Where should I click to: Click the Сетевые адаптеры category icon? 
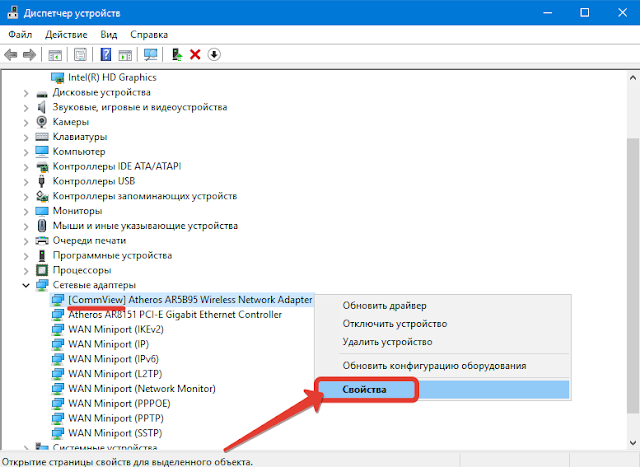point(42,285)
